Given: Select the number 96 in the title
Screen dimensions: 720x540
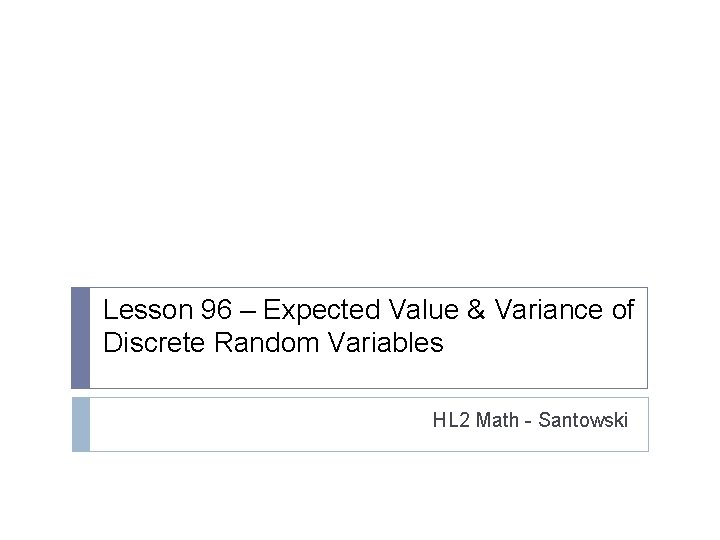Looking at the screenshot, I should pyautogui.click(x=216, y=309).
